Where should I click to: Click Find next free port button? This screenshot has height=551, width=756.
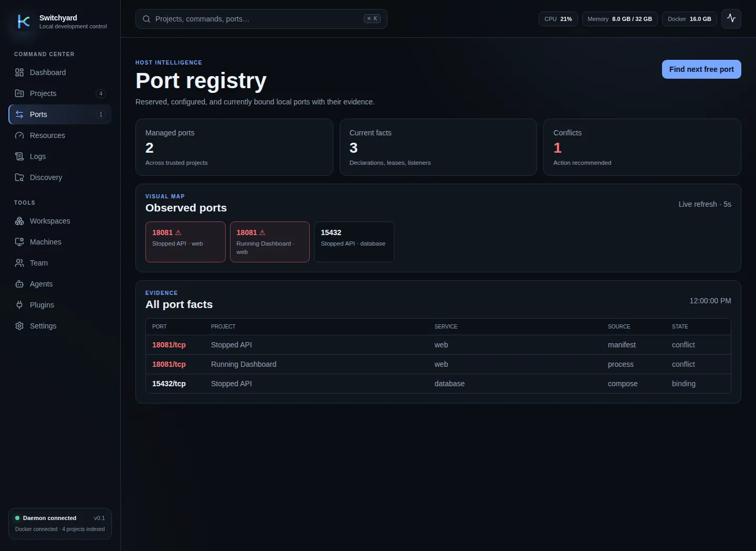(701, 69)
